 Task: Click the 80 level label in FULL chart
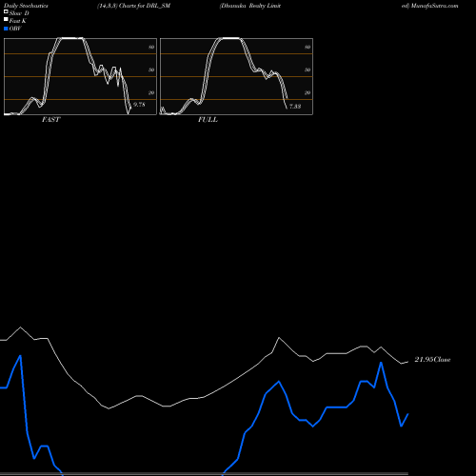(307, 47)
